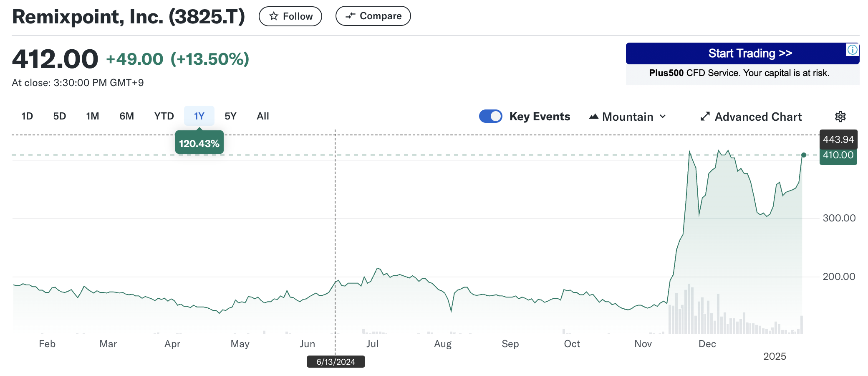Viewport: 868px width, 376px height.
Task: Click the 2025 year axis label
Action: tap(775, 356)
